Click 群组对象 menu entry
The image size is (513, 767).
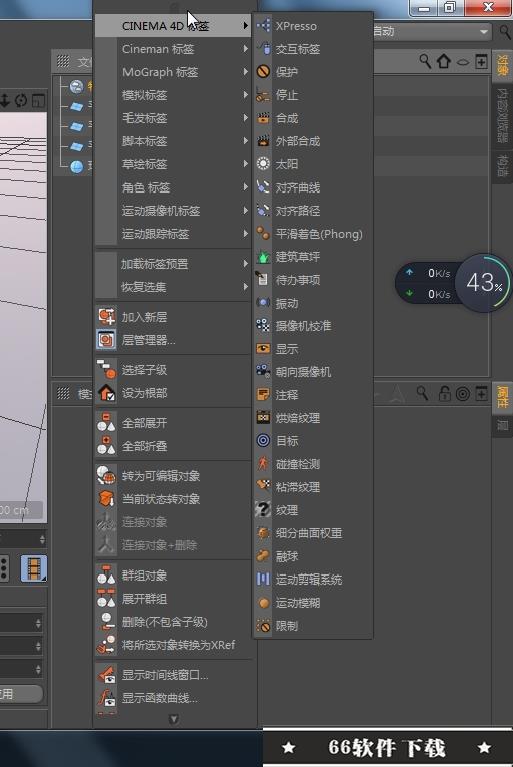coord(173,576)
